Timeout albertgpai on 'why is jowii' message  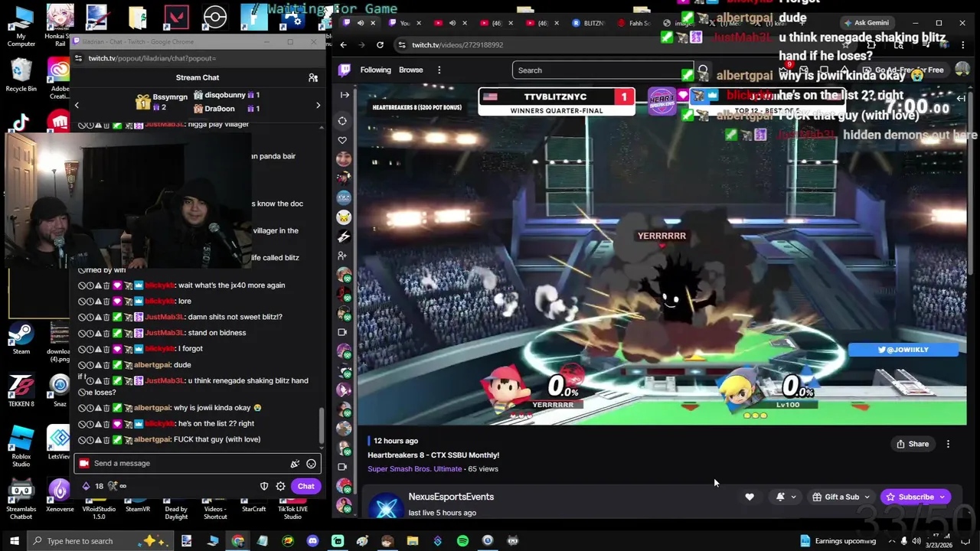tap(90, 408)
